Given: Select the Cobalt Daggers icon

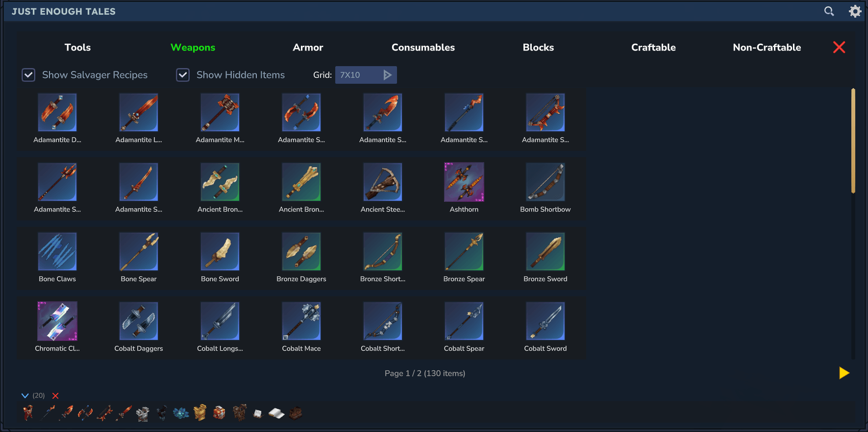Looking at the screenshot, I should [x=139, y=321].
